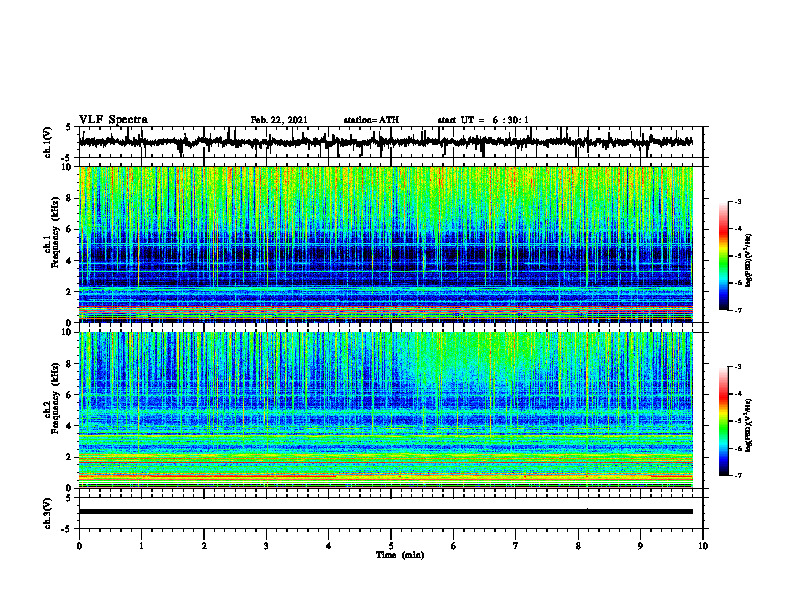Click time axis tick label "6"
Viewport: 792px width, 612px height.
[454, 546]
